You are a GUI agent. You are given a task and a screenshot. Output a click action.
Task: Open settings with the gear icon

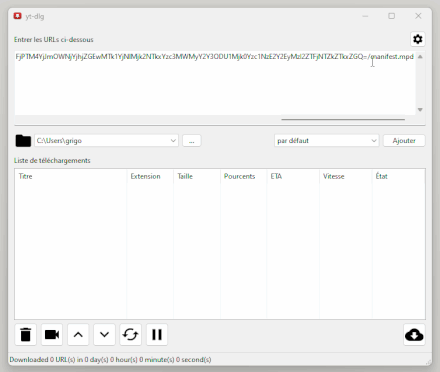[418, 39]
